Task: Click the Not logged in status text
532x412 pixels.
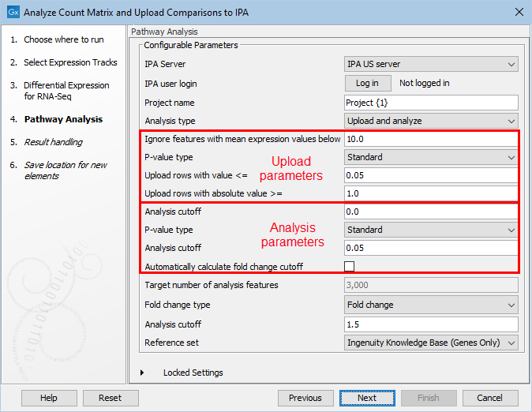Action: point(425,83)
